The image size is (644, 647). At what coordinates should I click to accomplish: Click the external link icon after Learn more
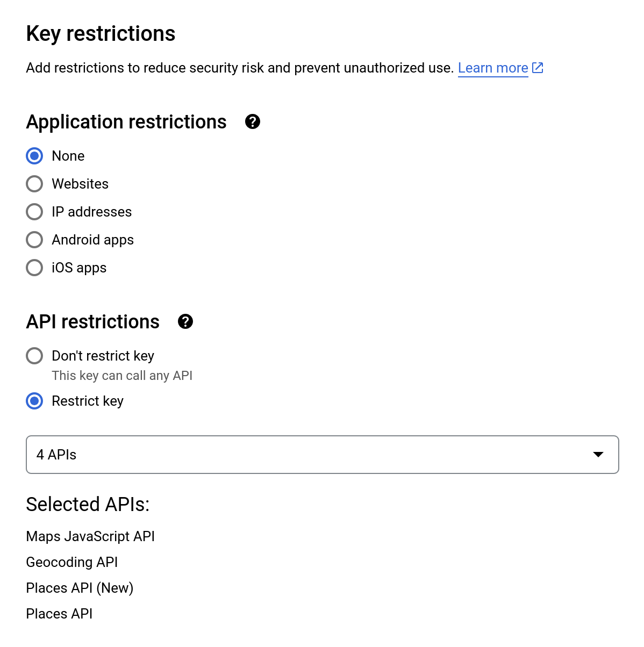(538, 68)
